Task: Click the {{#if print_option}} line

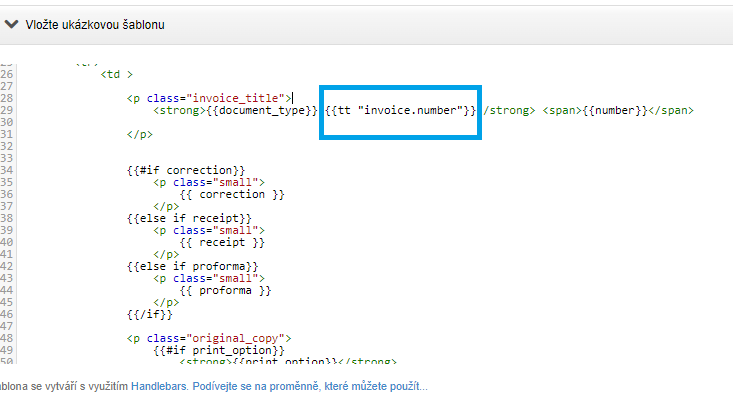Action: click(x=219, y=350)
